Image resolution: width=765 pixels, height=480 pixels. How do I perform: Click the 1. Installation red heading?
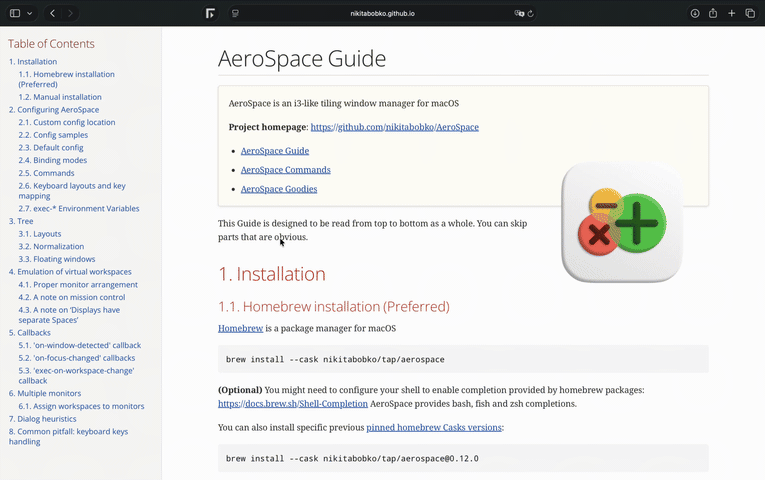(x=272, y=274)
